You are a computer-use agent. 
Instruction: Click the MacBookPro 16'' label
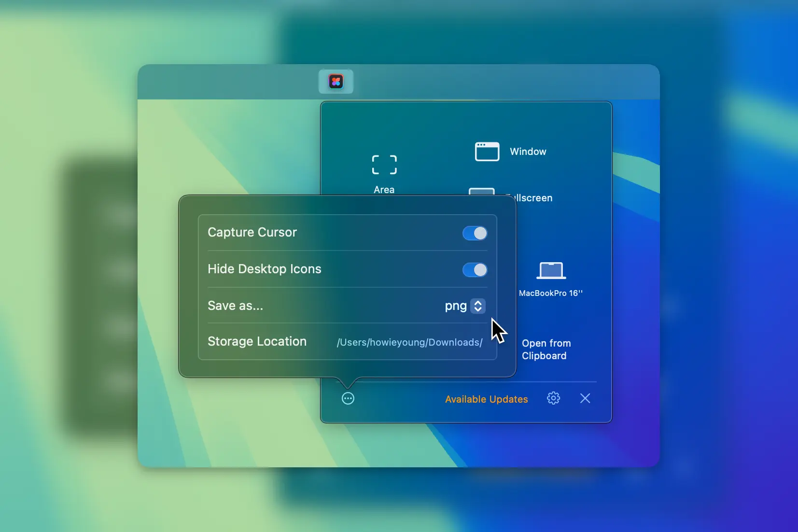point(550,293)
